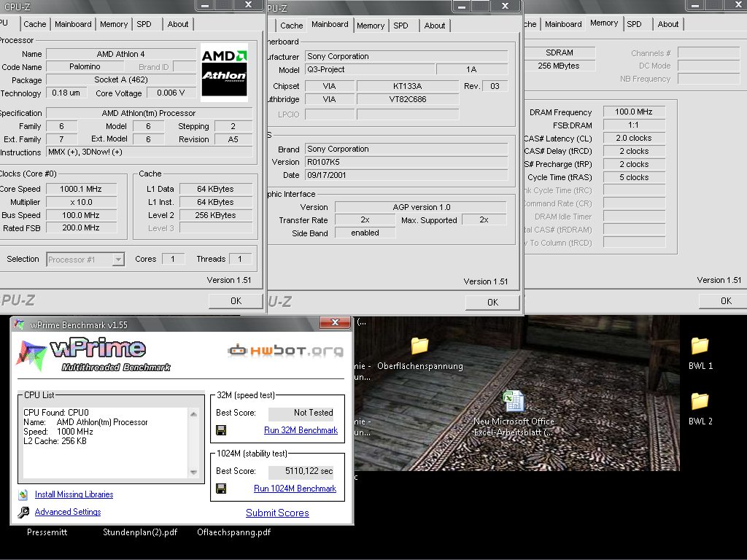
Task: Close the wPrime Benchmark window
Action: [335, 322]
